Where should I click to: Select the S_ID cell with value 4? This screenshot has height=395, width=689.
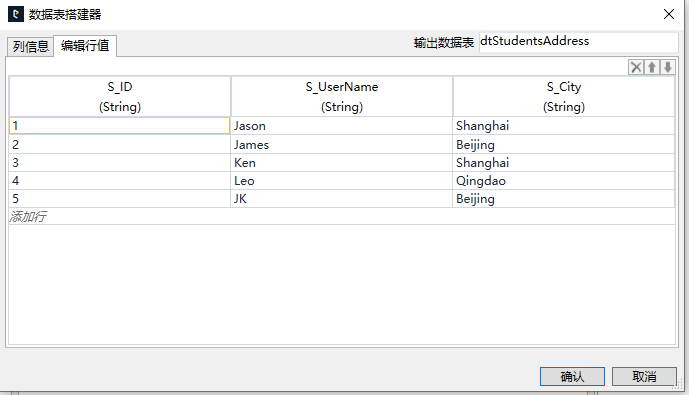click(x=120, y=181)
